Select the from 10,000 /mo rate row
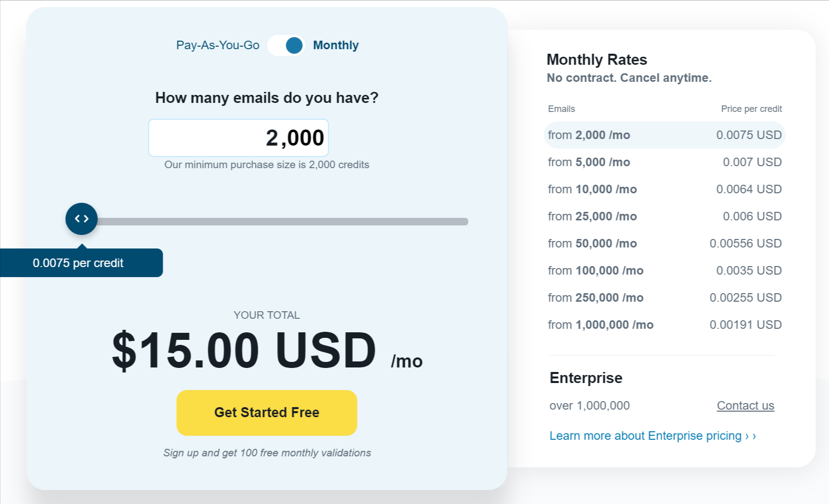The height and width of the screenshot is (504, 829). tap(664, 189)
